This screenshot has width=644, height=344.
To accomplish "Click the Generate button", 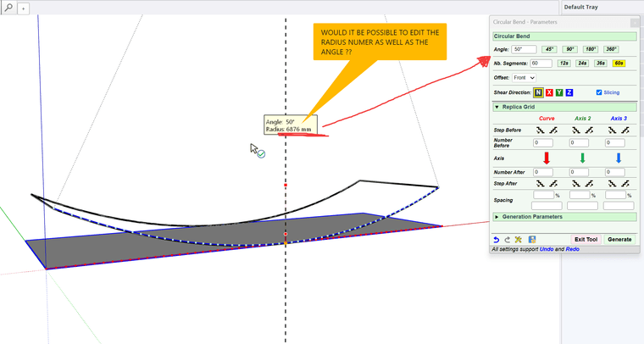I will [619, 239].
